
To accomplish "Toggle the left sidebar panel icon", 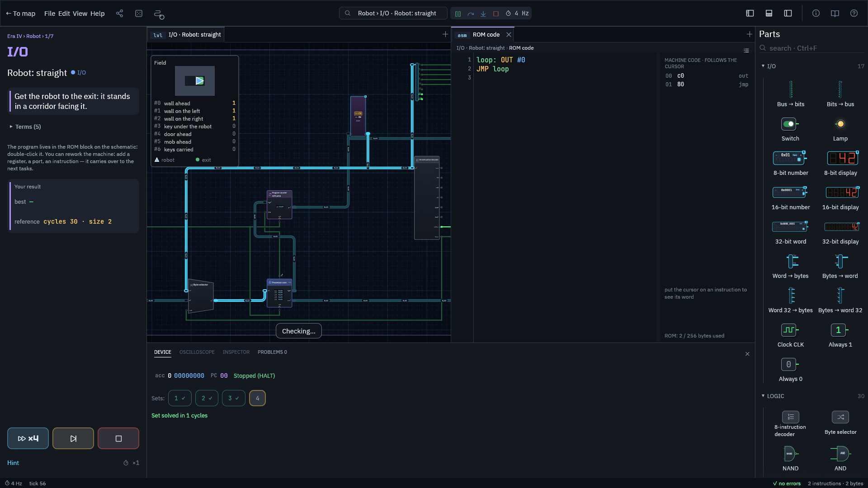I will (750, 14).
